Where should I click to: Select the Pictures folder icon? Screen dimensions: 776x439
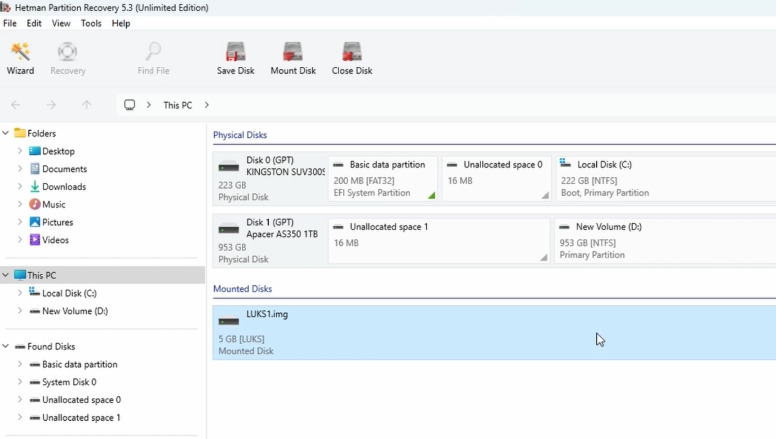pyautogui.click(x=35, y=222)
